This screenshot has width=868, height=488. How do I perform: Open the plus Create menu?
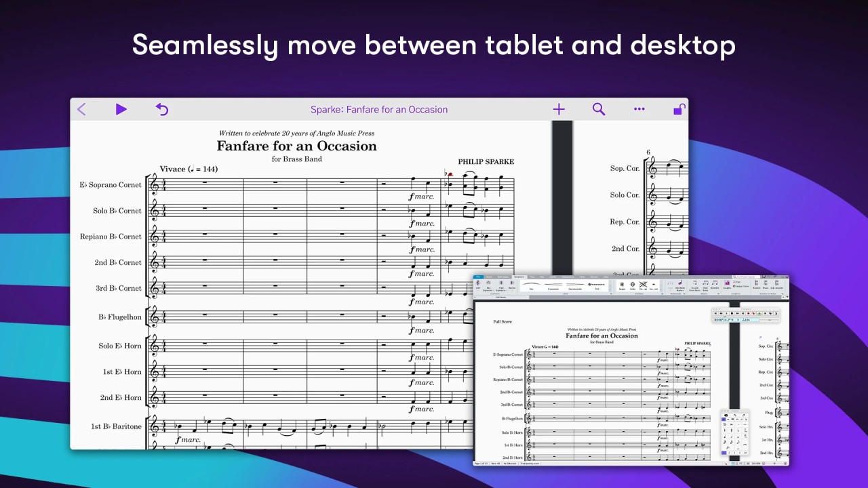pyautogui.click(x=559, y=109)
